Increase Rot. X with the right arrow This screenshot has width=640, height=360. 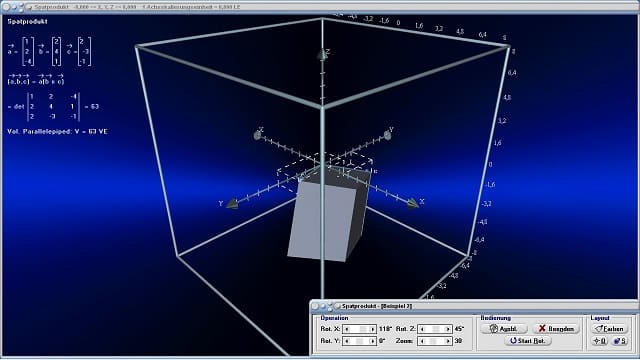372,329
